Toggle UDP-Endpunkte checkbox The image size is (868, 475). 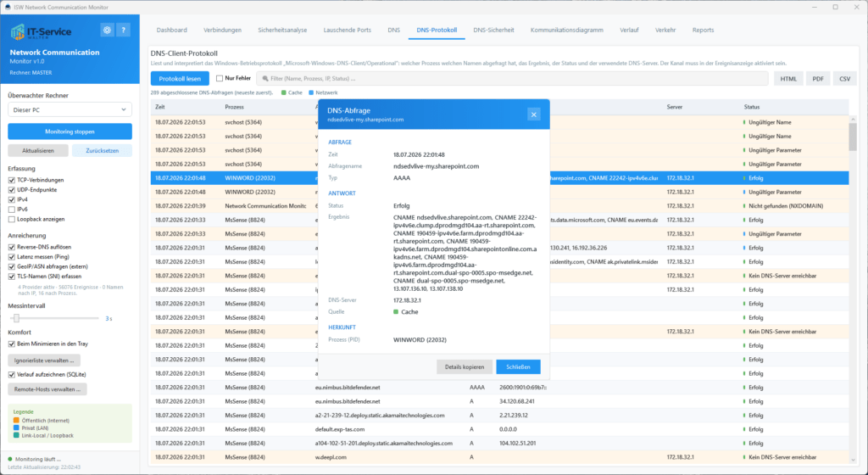(x=12, y=190)
